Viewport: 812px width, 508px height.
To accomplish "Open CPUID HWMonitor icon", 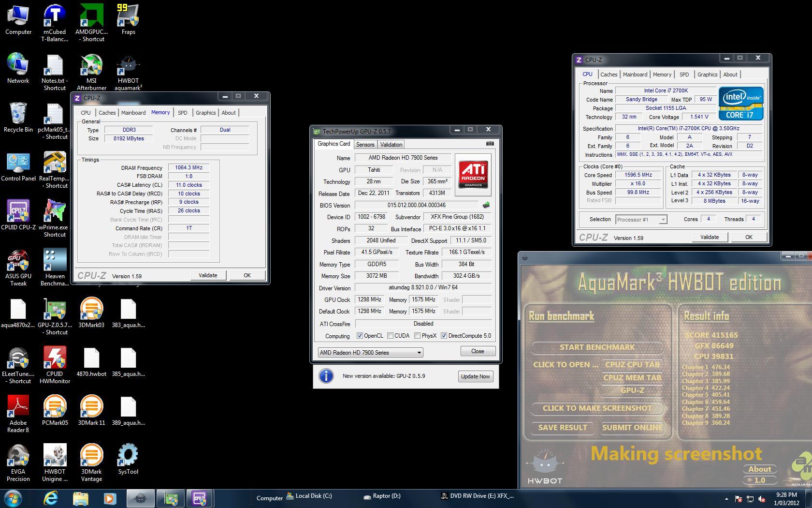I will click(55, 365).
